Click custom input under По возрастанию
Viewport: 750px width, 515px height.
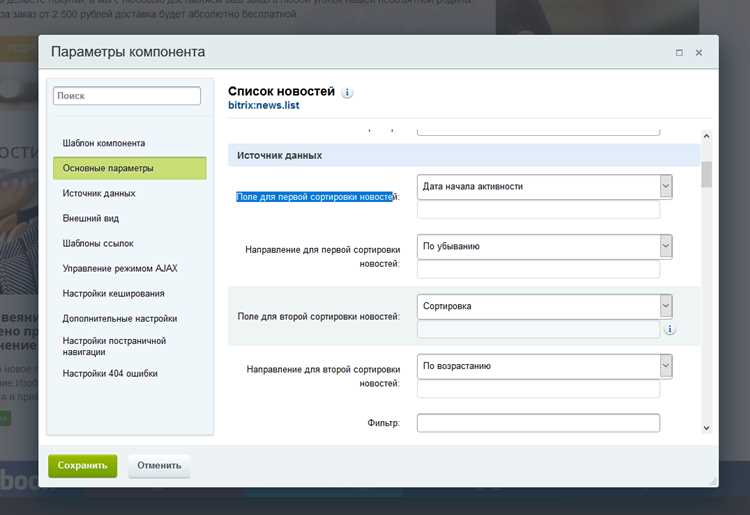coord(538,389)
